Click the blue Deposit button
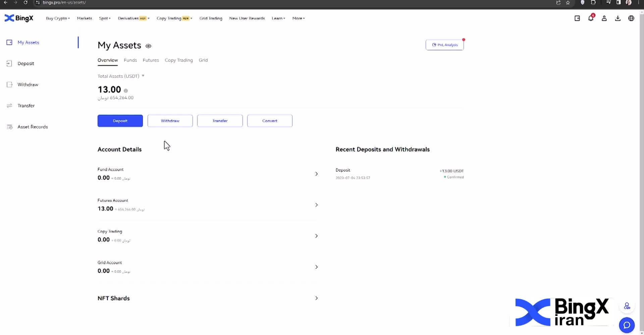This screenshot has width=644, height=335. point(120,121)
